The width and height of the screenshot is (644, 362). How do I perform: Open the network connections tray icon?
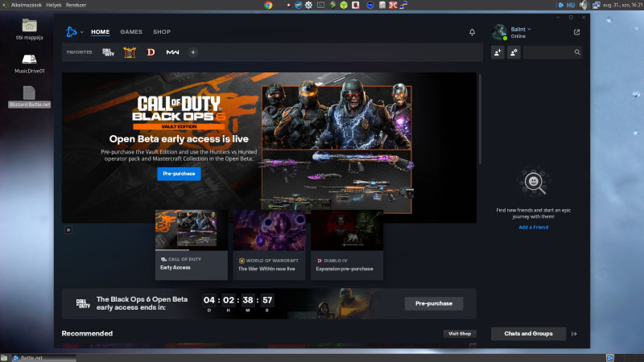click(596, 5)
